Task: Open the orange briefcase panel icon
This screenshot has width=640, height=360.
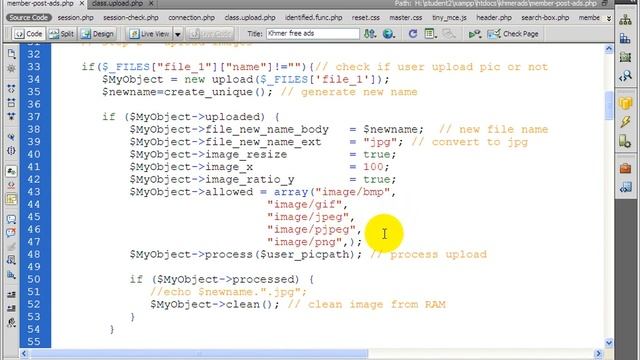Action: point(625,168)
